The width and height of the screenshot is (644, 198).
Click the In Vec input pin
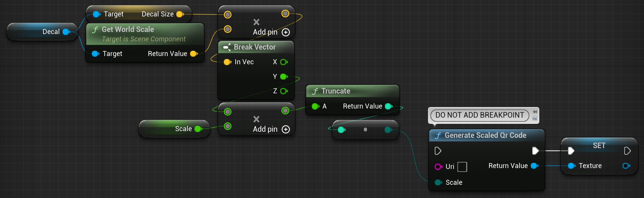pos(227,62)
